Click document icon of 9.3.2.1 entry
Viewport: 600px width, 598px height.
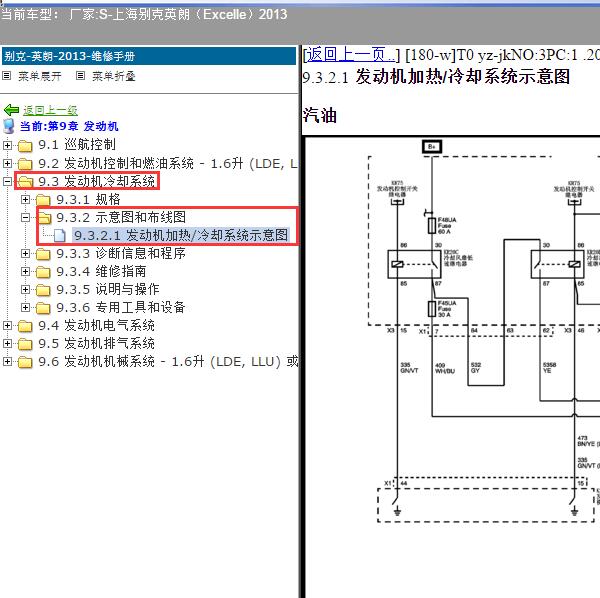coord(59,235)
